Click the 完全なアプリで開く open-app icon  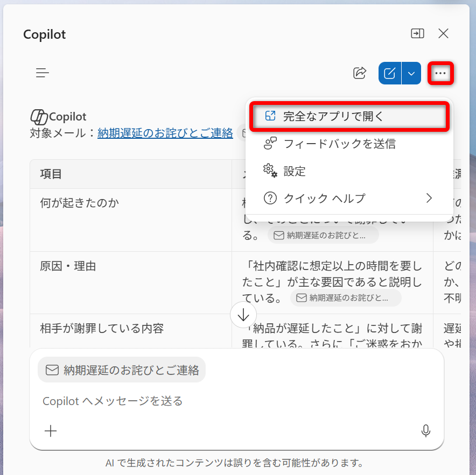tap(270, 116)
